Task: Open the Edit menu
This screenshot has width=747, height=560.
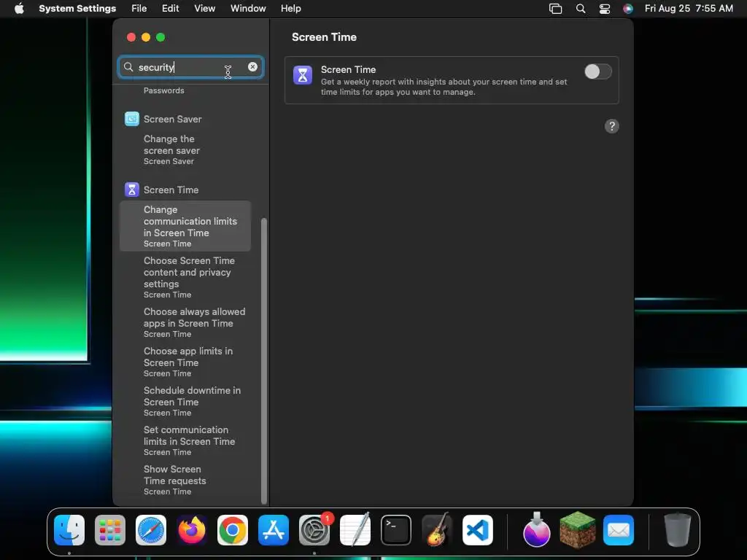Action: (170, 9)
